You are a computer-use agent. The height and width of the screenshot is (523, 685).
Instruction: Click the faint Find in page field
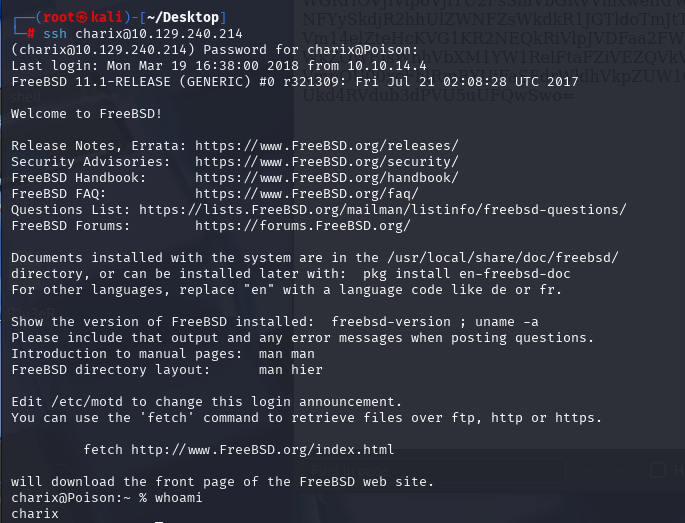click(x=432, y=471)
